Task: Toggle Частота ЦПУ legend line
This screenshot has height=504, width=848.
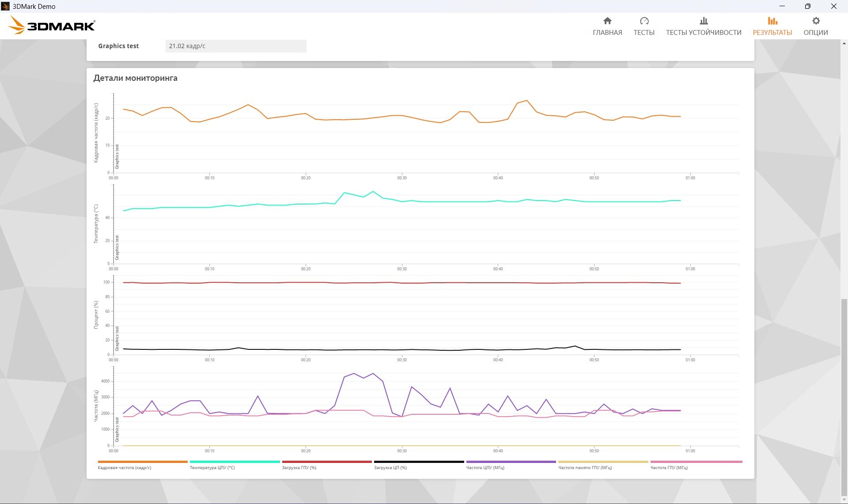Action: (511, 462)
